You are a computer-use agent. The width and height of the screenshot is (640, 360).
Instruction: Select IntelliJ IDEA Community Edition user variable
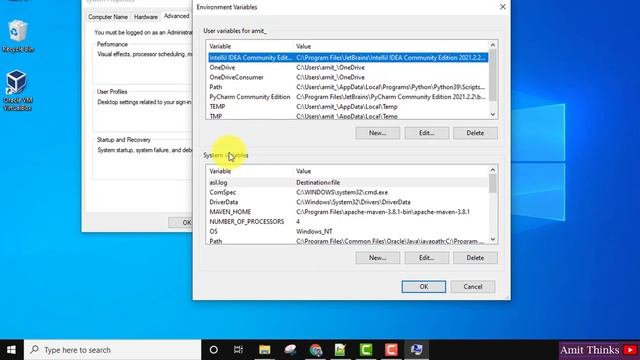click(x=348, y=58)
